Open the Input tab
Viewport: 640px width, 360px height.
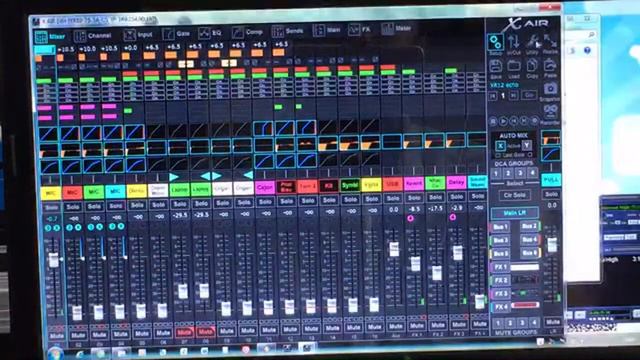[x=138, y=35]
